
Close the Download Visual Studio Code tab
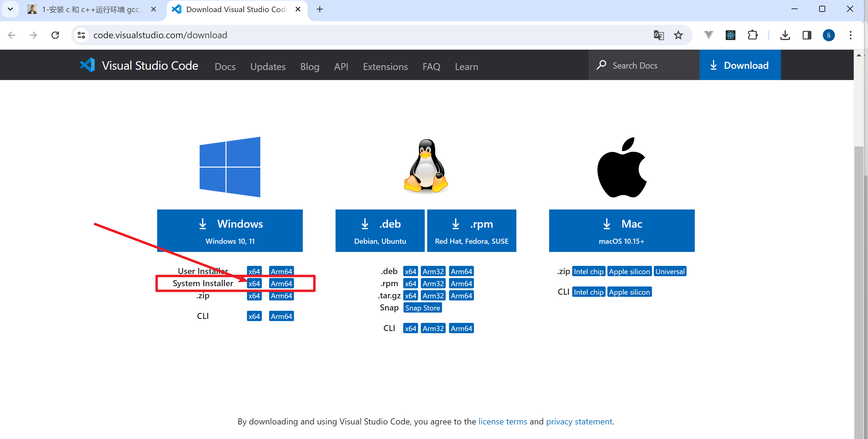coord(298,9)
